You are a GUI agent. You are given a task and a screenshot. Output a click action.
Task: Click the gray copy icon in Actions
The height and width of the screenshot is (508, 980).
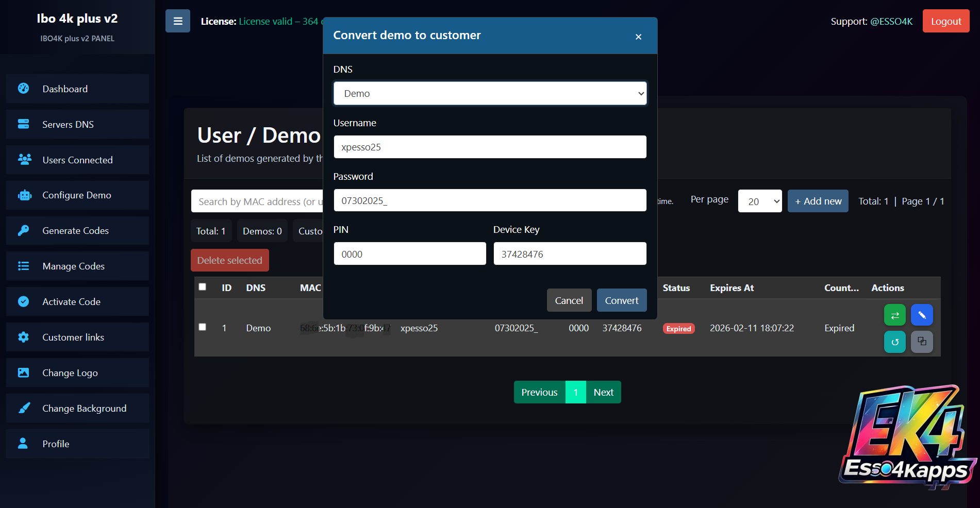(x=921, y=342)
